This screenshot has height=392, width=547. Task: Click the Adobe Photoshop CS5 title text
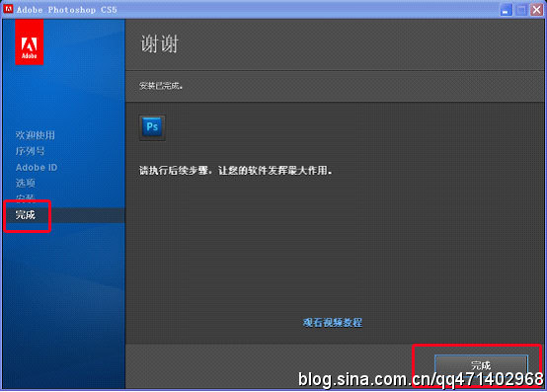pyautogui.click(x=66, y=10)
